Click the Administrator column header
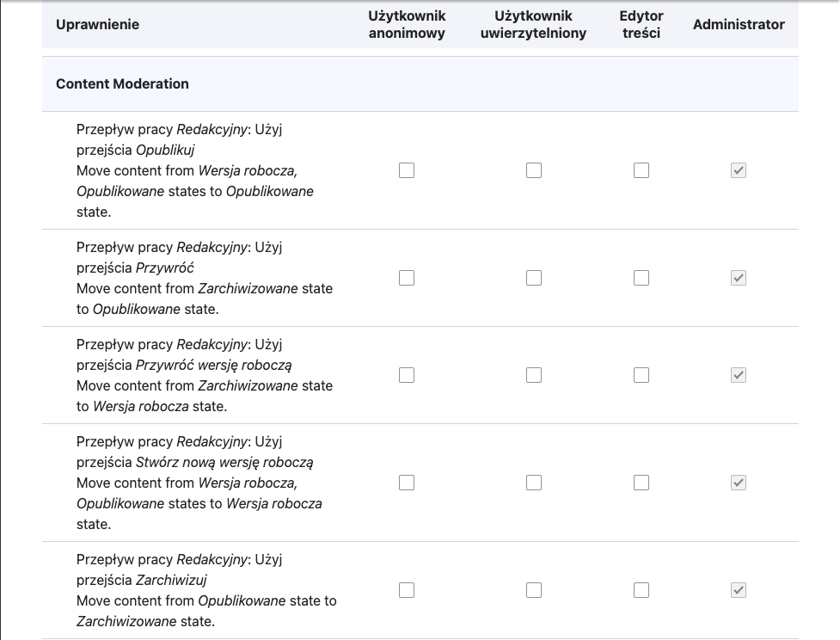This screenshot has width=840, height=640. [x=739, y=25]
